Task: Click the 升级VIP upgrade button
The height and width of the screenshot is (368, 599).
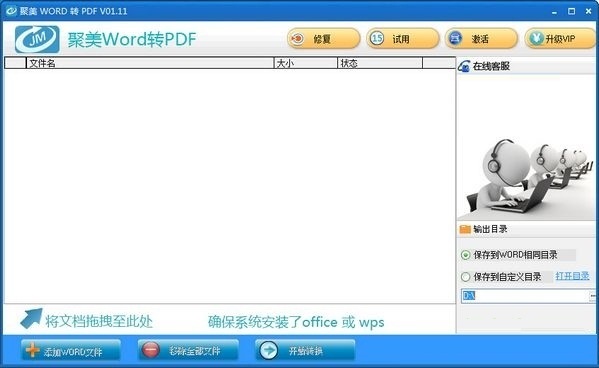Action: [x=560, y=39]
